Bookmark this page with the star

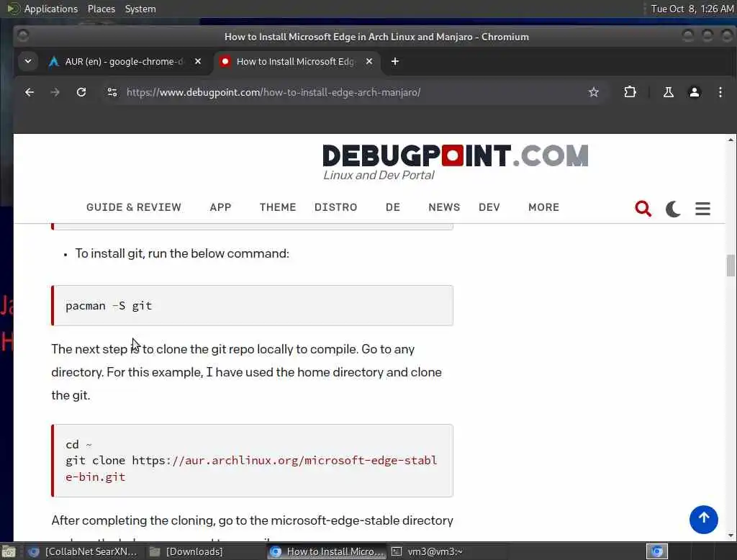point(593,92)
